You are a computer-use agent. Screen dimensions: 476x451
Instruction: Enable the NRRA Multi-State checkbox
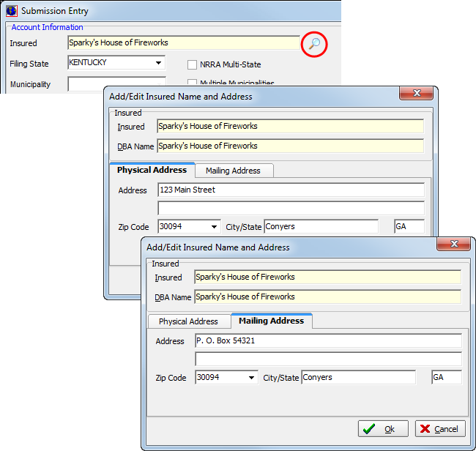click(193, 64)
